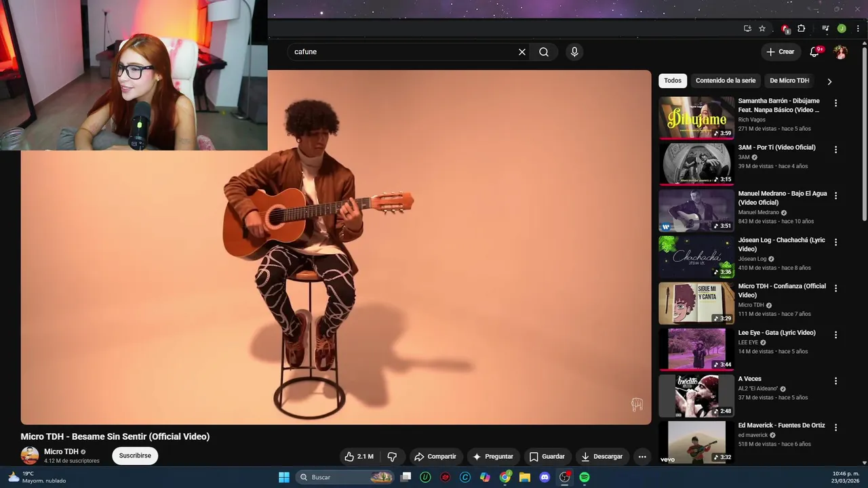This screenshot has width=868, height=488.
Task: Open the weather widget showing 19°C
Action: point(37,477)
